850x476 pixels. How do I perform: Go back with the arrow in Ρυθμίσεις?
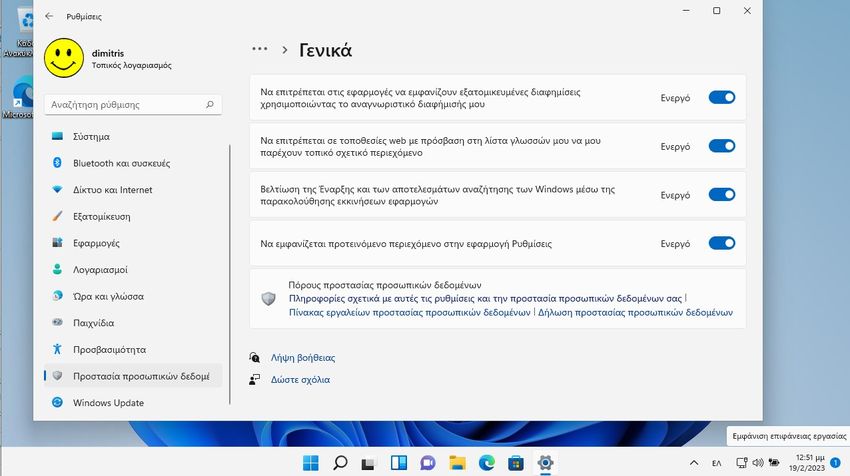coord(49,16)
